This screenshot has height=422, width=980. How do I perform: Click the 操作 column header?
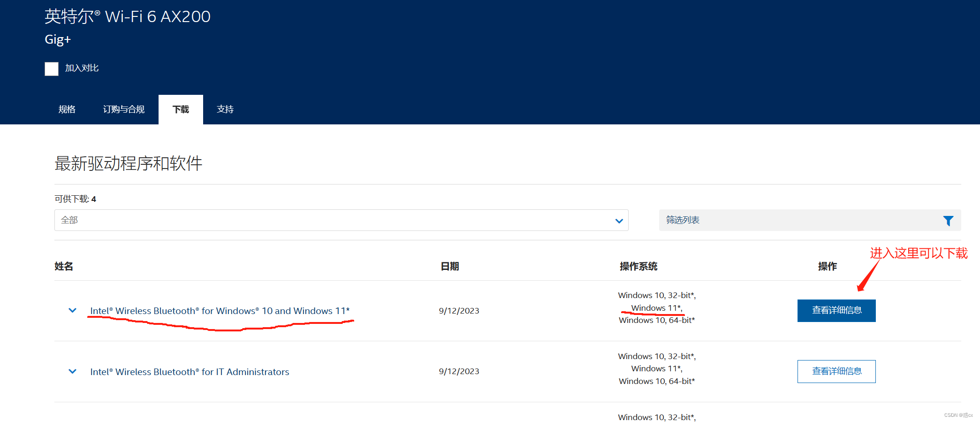tap(828, 267)
